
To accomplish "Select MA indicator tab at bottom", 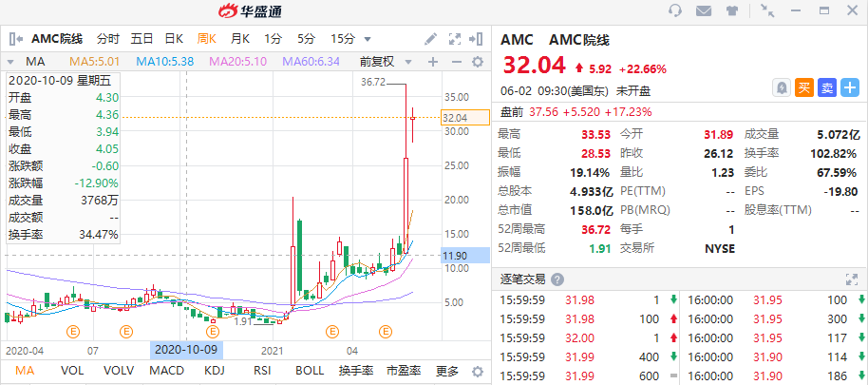I will (x=24, y=371).
